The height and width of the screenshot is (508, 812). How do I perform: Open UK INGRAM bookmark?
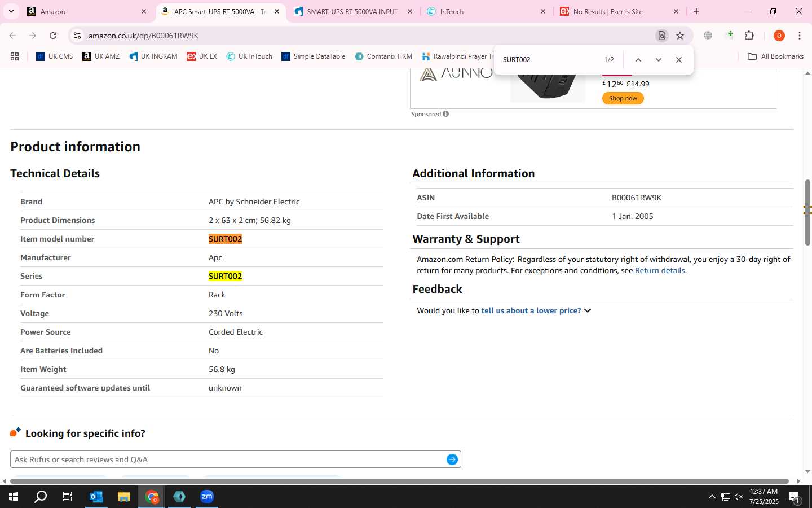pos(153,56)
